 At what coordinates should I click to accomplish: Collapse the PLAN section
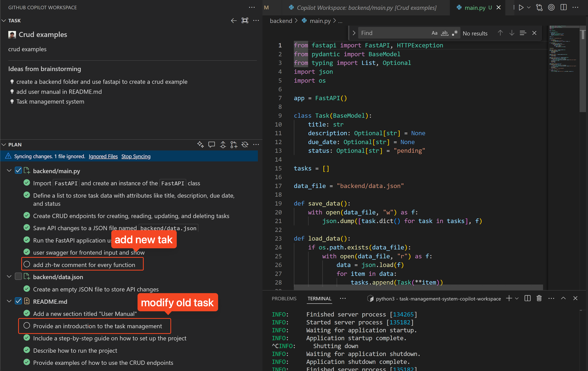(x=4, y=145)
